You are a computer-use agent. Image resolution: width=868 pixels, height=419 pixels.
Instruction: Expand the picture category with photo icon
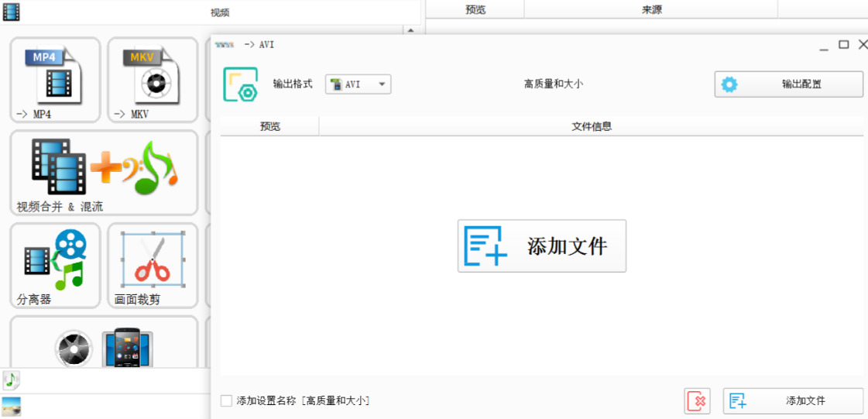[x=11, y=407]
